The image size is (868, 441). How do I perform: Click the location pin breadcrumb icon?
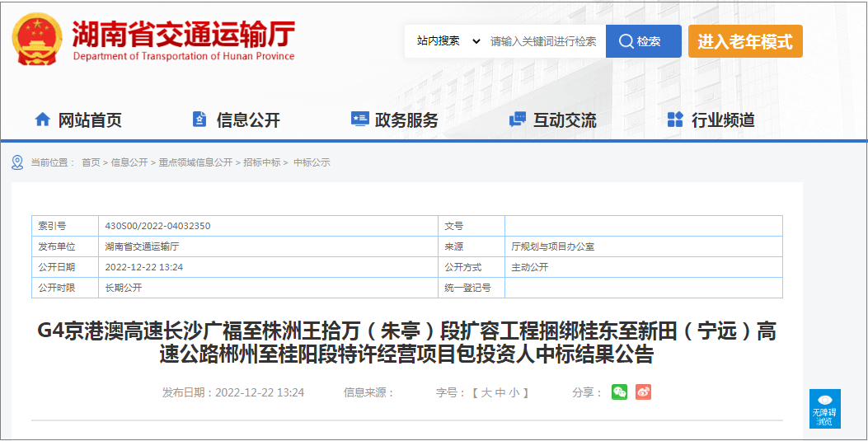17,162
